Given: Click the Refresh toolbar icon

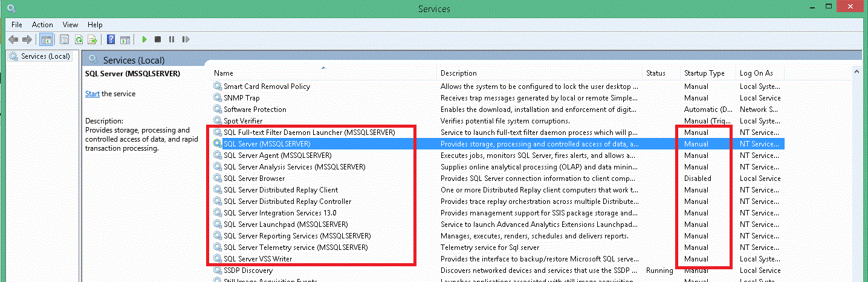Looking at the screenshot, I should [x=79, y=39].
